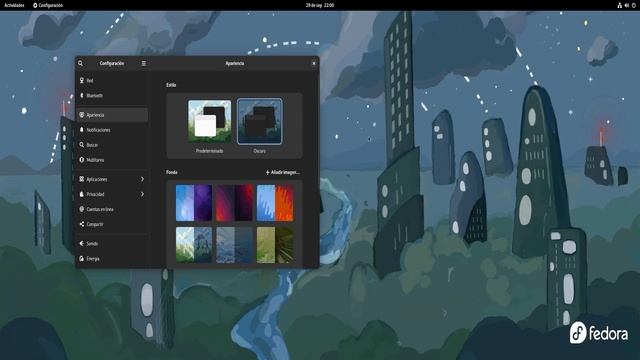
Task: Open Actividades overview in top bar
Action: click(14, 5)
